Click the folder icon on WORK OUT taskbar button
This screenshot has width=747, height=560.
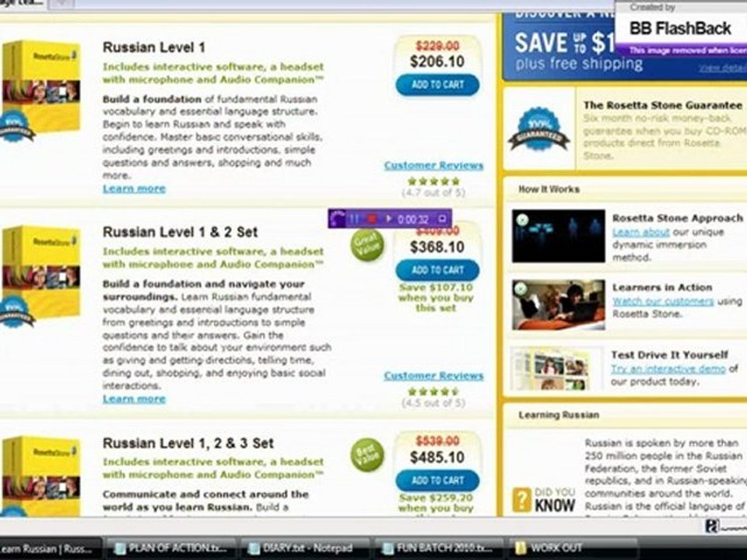521,548
